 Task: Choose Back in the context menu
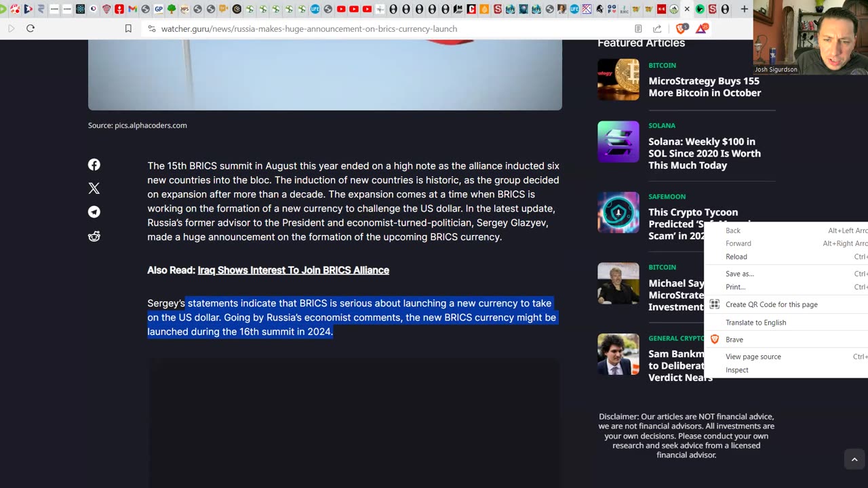point(786,230)
